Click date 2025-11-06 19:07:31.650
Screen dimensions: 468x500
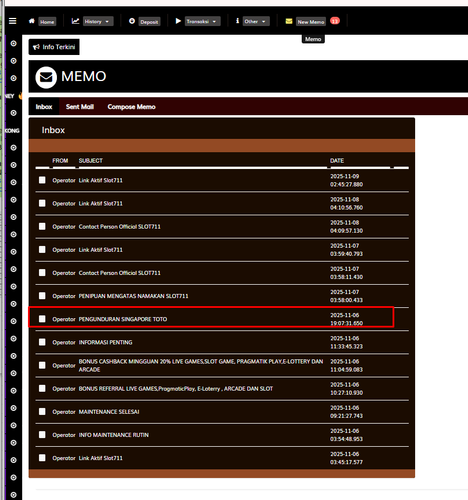click(x=346, y=319)
